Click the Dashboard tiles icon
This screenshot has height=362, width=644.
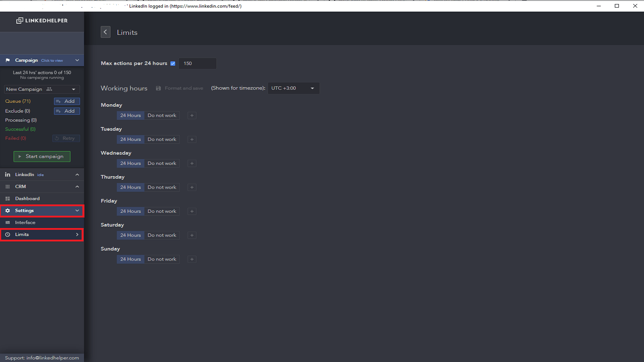8,199
